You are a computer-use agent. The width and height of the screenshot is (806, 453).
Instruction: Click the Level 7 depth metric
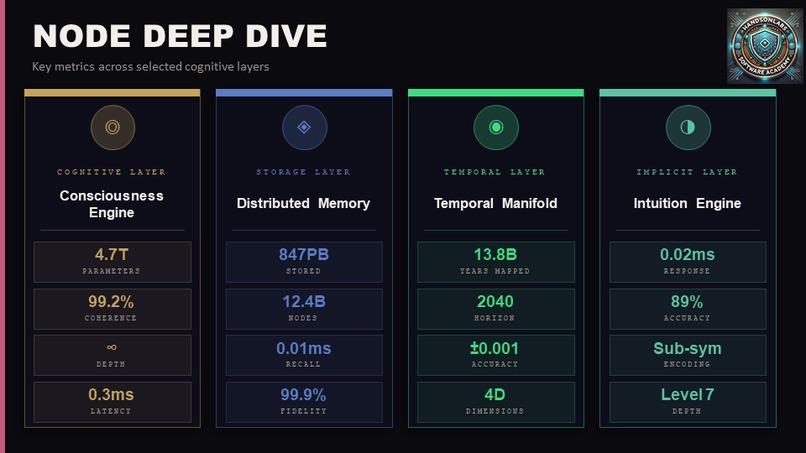688,402
